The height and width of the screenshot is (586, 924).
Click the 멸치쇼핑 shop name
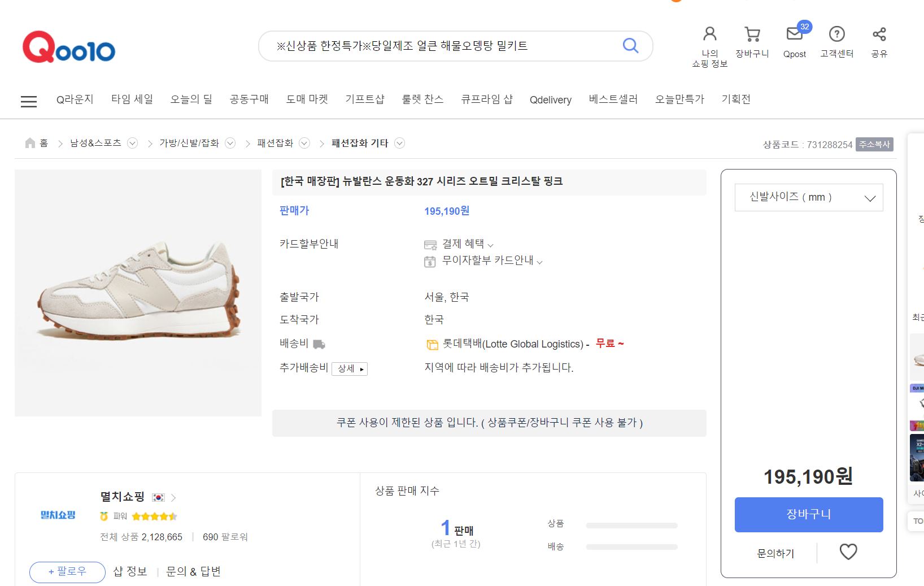point(122,497)
